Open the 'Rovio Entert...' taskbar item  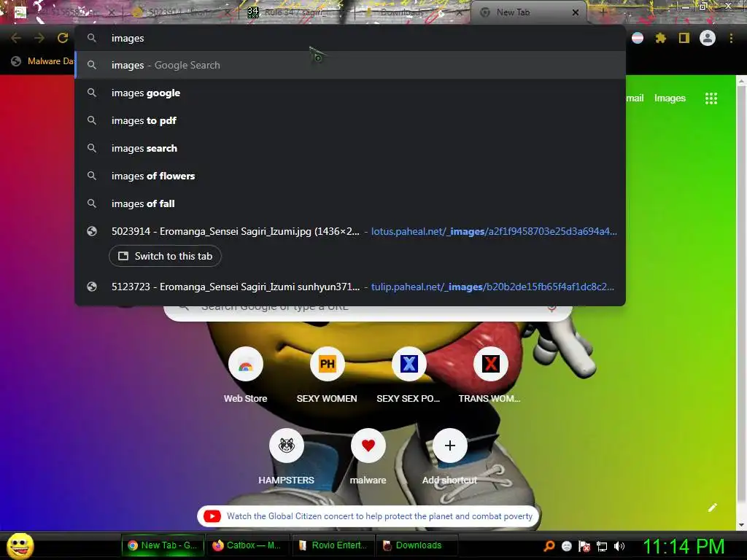tap(333, 545)
